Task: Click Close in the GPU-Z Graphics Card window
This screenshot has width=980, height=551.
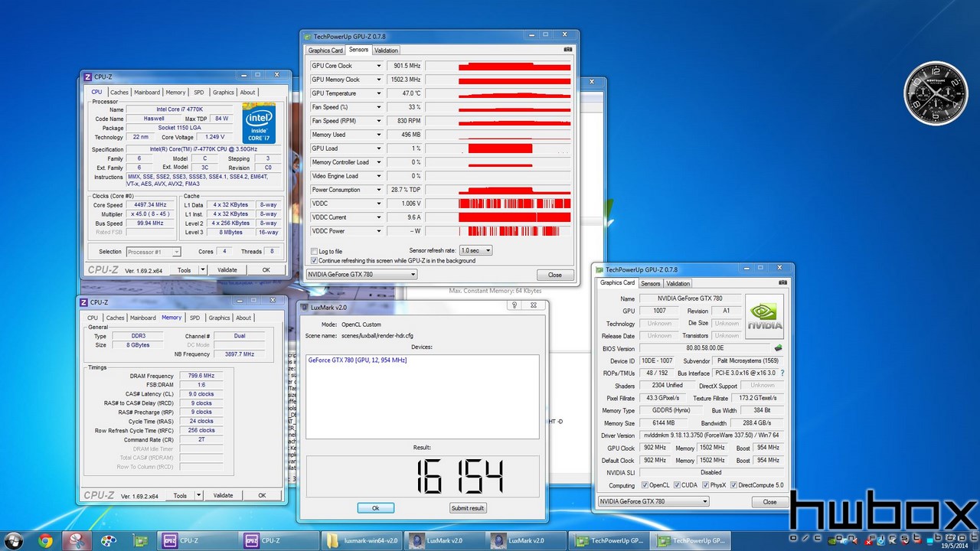Action: pos(769,502)
